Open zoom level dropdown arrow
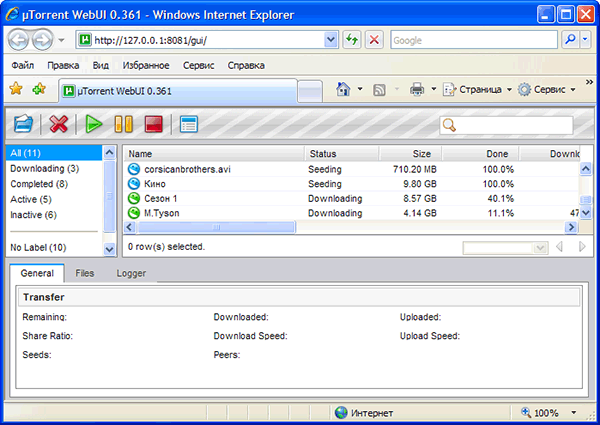Screen dimensions: 600x425 point(574,412)
